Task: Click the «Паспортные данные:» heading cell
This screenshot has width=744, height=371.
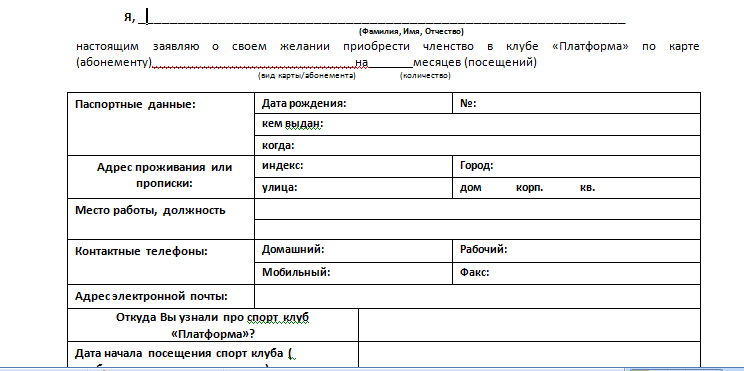Action: (x=161, y=124)
